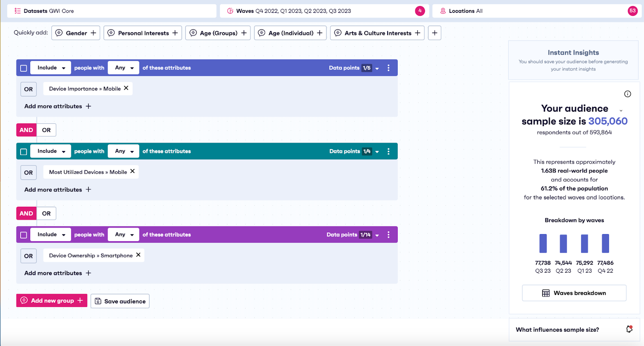Expand the chevron next to Your audience
Viewport: 644px width, 346px height.
tap(621, 110)
